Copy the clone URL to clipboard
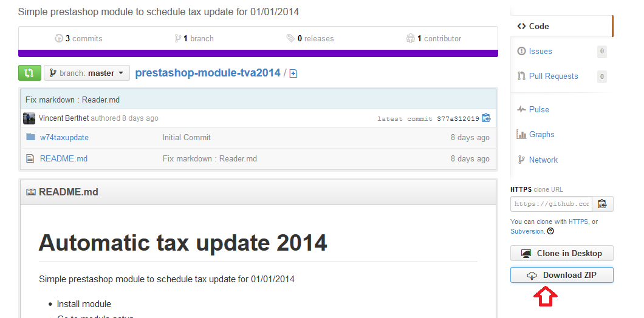The image size is (644, 318). (x=602, y=204)
